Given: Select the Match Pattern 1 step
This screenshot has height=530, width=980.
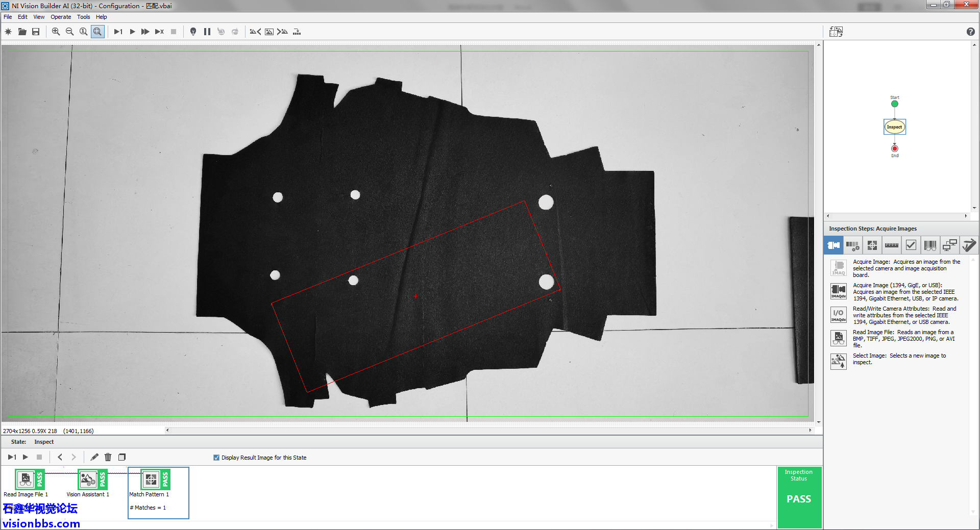Looking at the screenshot, I should coord(151,480).
